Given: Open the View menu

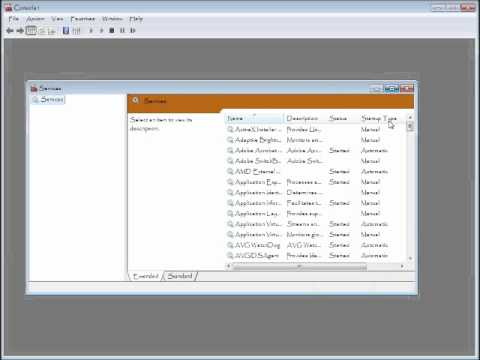Looking at the screenshot, I should coord(57,19).
